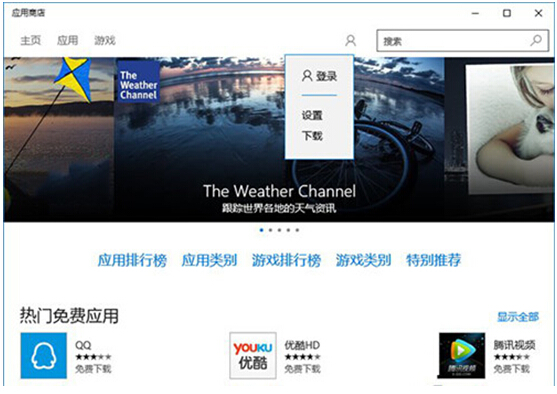Choose 设置 from the account dropdown
Screen dimensions: 557x394
click(x=312, y=115)
